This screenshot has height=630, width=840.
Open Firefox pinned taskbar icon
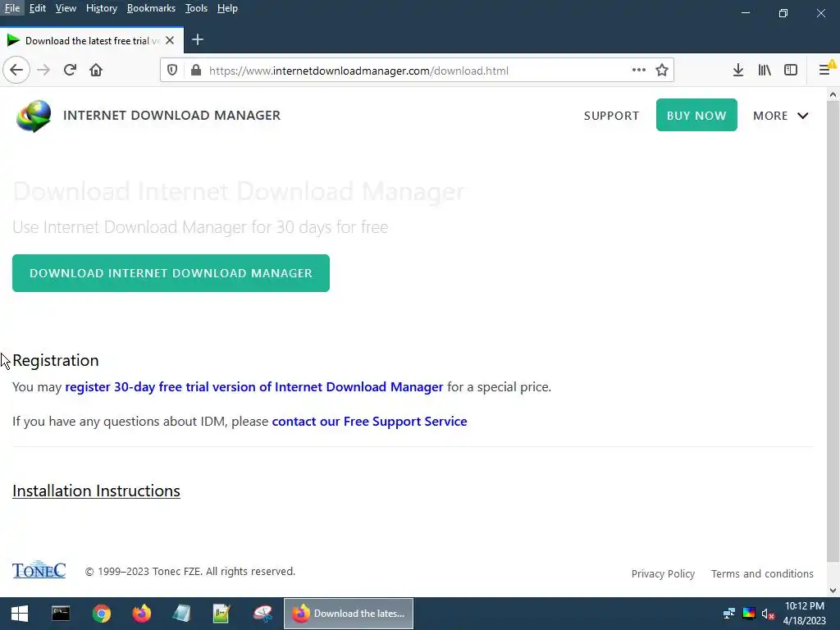coord(141,614)
